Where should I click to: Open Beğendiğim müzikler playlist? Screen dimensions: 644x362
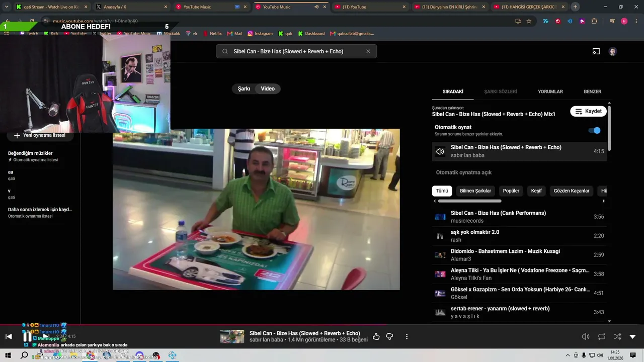click(40, 156)
